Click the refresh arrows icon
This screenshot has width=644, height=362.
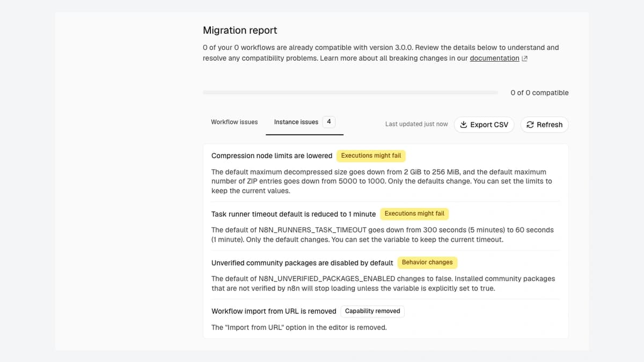point(530,124)
